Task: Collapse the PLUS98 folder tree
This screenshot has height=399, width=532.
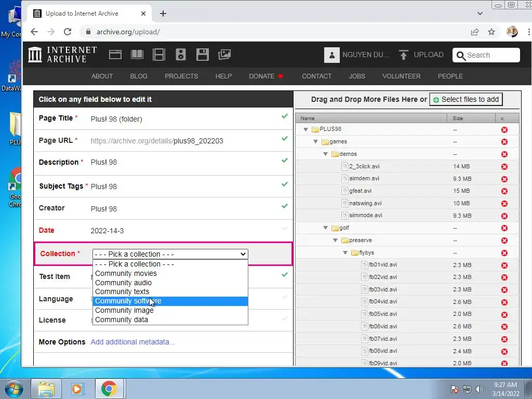Action: coord(305,129)
